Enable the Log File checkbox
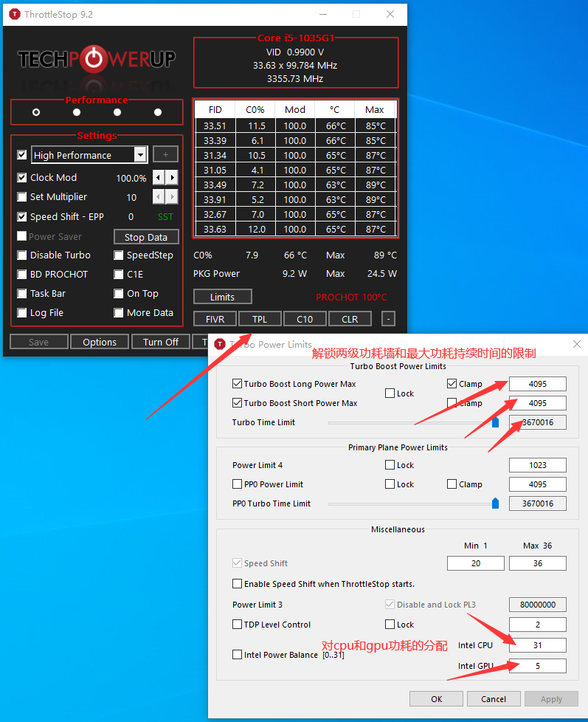Viewport: 588px width, 722px height. [21, 313]
